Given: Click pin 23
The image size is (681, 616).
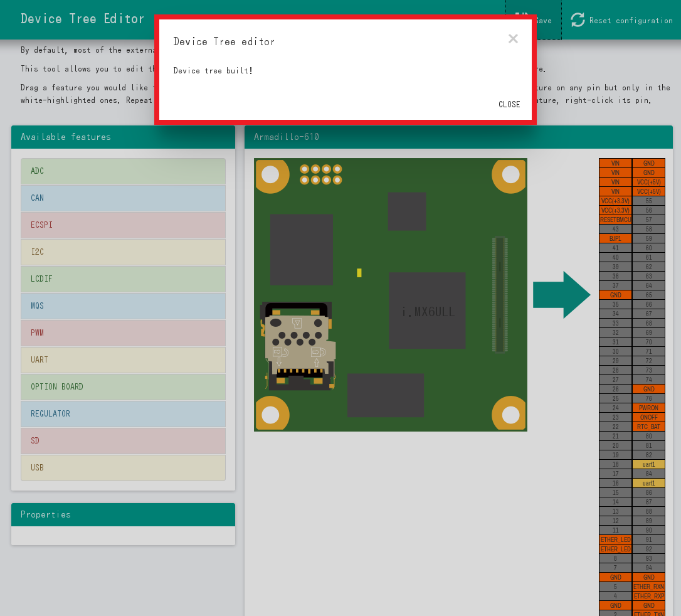Looking at the screenshot, I should [x=615, y=418].
